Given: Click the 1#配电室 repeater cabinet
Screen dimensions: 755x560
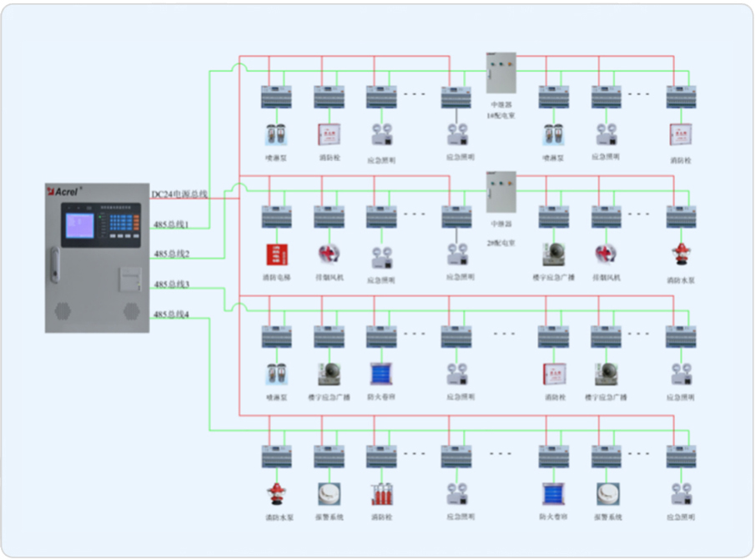Looking at the screenshot, I should [501, 73].
